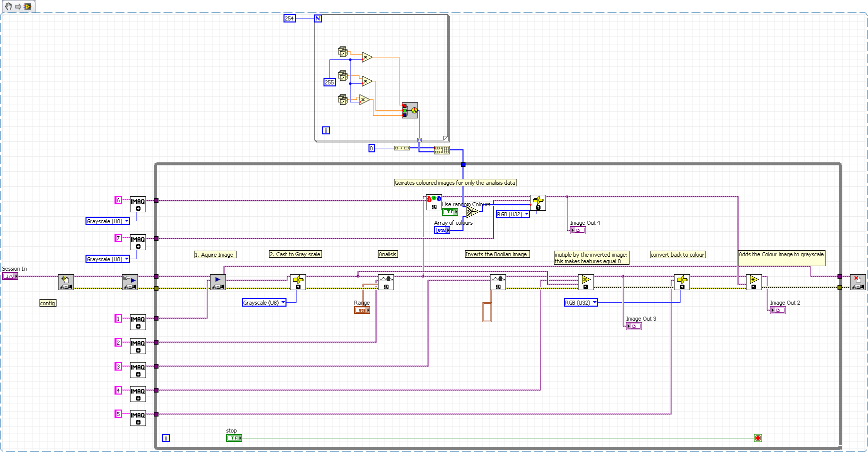Select the hand scroll tool in top-left toolbar
Image resolution: width=868 pixels, height=452 pixels.
(8, 6)
